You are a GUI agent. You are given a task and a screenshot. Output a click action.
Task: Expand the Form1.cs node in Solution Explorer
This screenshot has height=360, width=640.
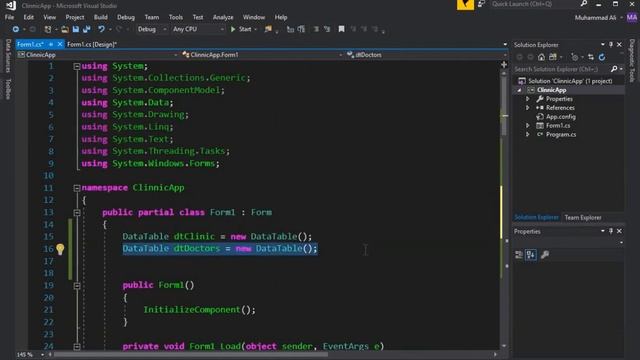pos(528,126)
